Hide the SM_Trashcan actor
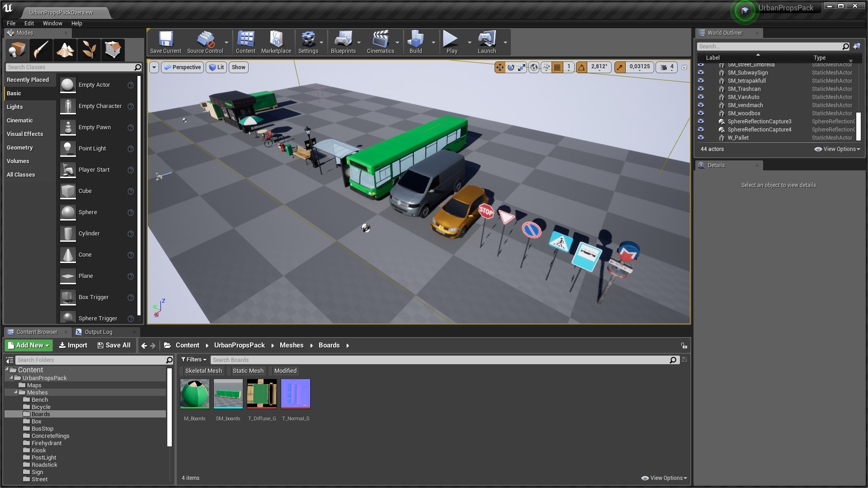868x488 pixels. 701,89
